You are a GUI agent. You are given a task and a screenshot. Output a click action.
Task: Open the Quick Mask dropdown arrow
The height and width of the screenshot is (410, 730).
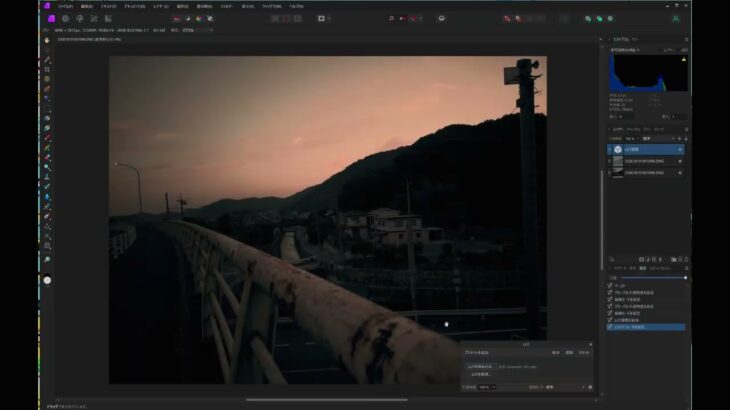tap(329, 19)
